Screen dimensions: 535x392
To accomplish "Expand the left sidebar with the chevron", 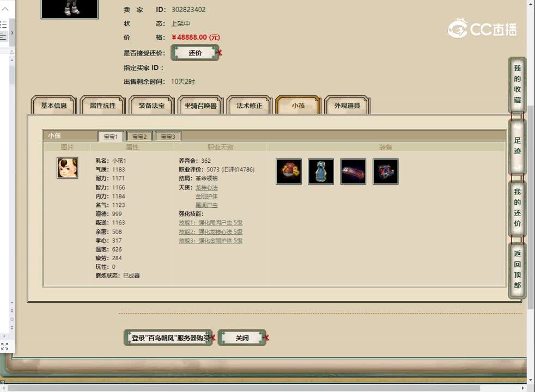I will [x=11, y=34].
